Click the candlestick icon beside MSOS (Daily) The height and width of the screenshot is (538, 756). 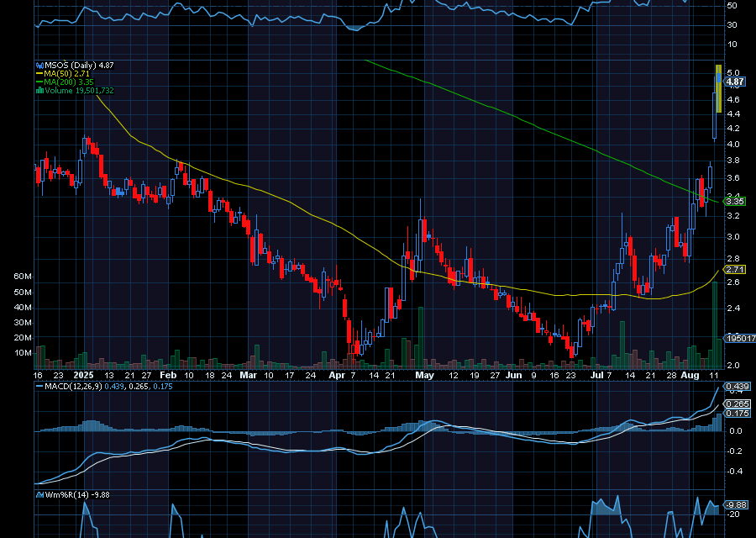40,65
